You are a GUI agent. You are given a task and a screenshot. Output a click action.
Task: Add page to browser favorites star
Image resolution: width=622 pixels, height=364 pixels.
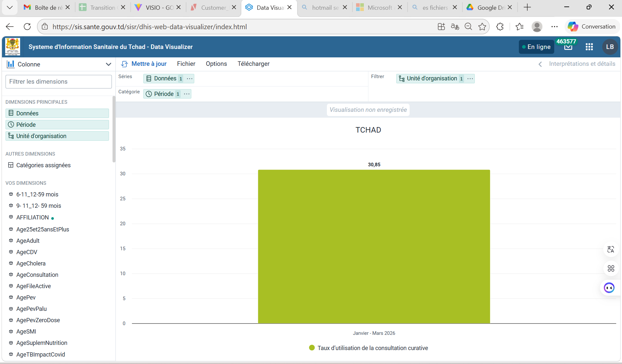(x=482, y=27)
